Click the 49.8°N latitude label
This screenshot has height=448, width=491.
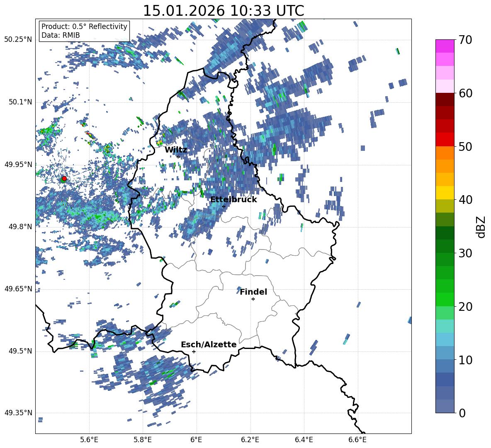(20, 227)
